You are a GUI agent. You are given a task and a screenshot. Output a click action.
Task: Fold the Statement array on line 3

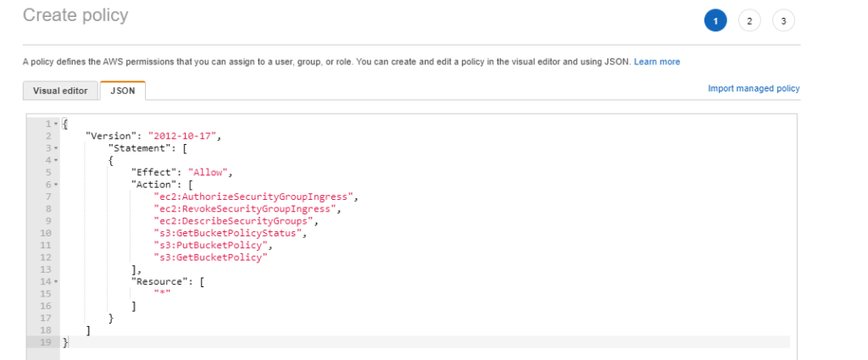(56, 147)
